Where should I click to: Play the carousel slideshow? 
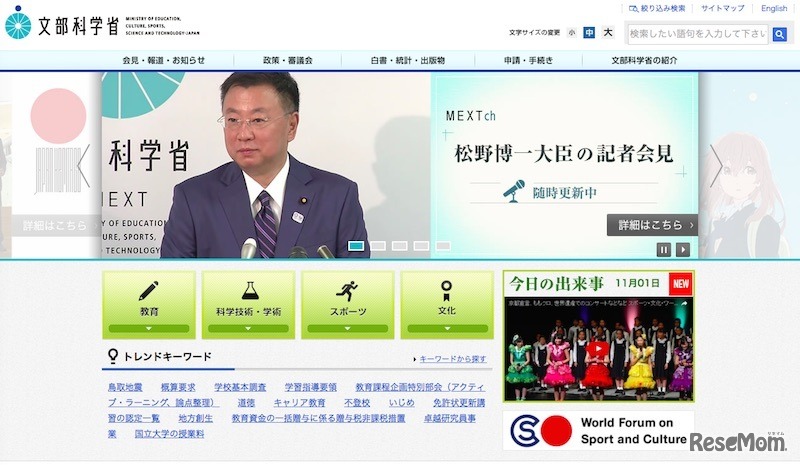coord(683,250)
